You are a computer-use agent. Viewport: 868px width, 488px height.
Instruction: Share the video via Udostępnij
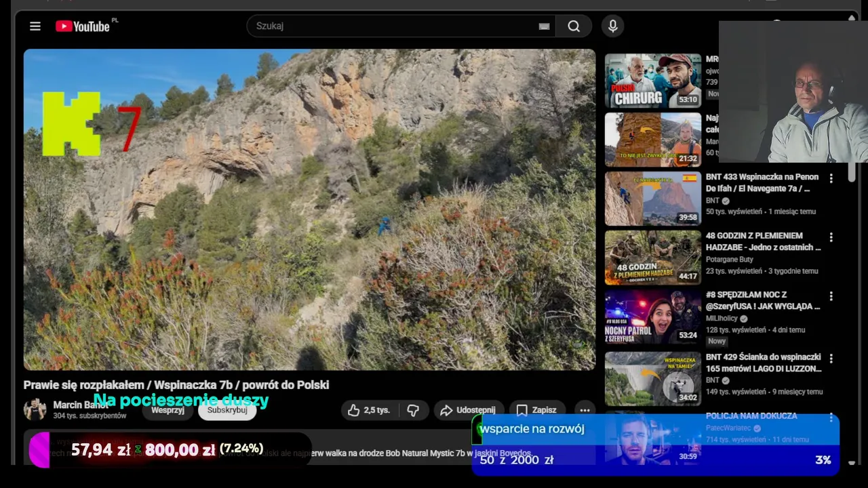point(468,410)
